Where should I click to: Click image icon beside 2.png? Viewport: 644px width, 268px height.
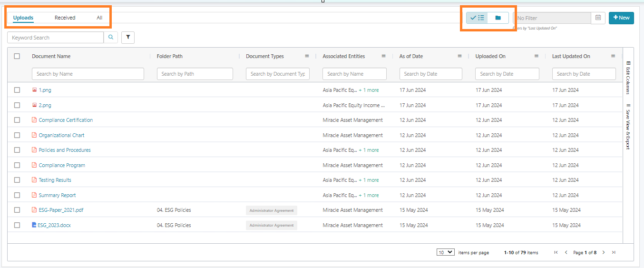(34, 105)
